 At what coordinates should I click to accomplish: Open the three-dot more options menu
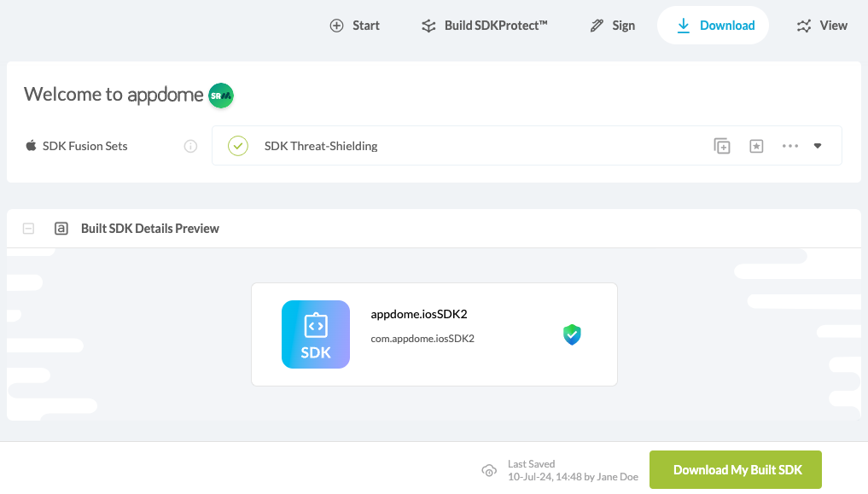[789, 146]
